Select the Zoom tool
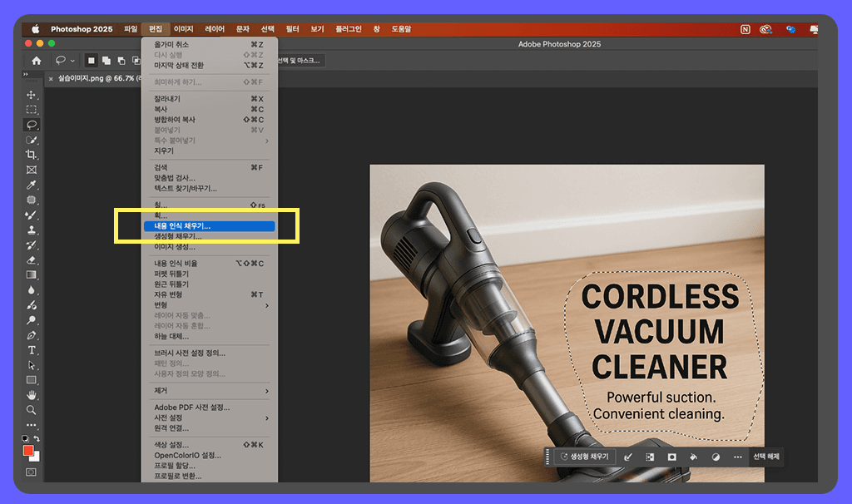Screen dimensions: 852x504 point(32,410)
